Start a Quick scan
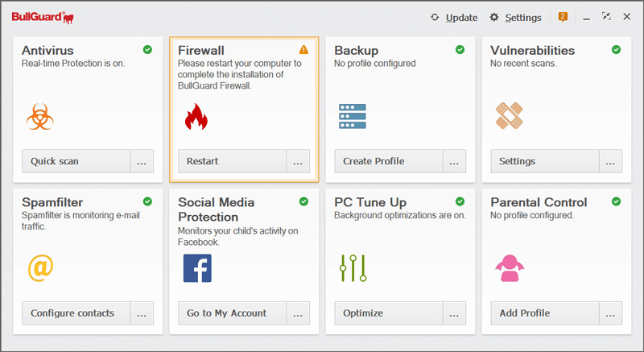 (76, 161)
